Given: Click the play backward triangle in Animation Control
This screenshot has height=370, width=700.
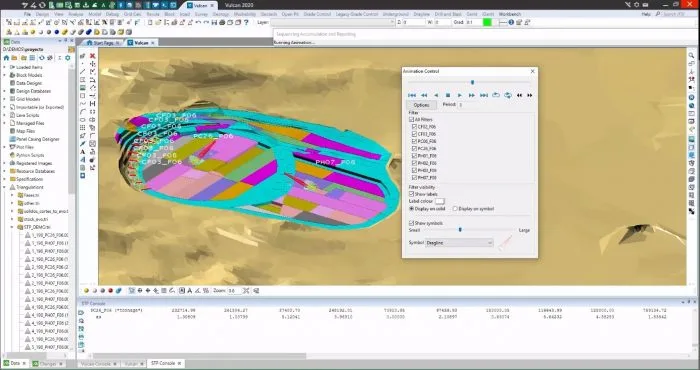Looking at the screenshot, I should (x=436, y=95).
